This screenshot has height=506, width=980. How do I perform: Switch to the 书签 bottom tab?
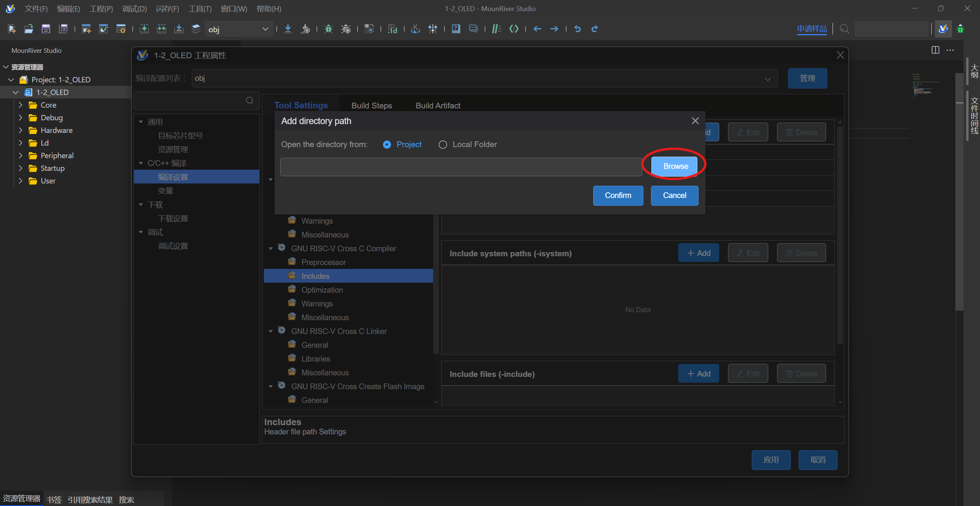(x=54, y=499)
